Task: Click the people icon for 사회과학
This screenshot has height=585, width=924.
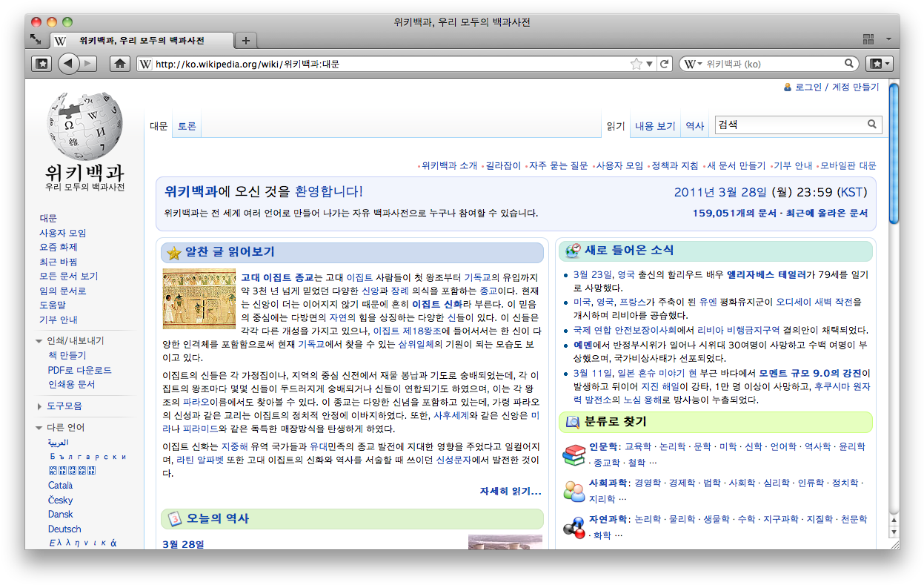Action: (x=574, y=490)
